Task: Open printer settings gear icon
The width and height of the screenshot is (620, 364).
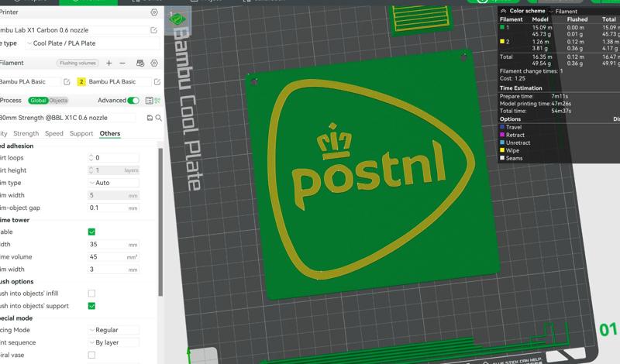Action: (x=154, y=12)
